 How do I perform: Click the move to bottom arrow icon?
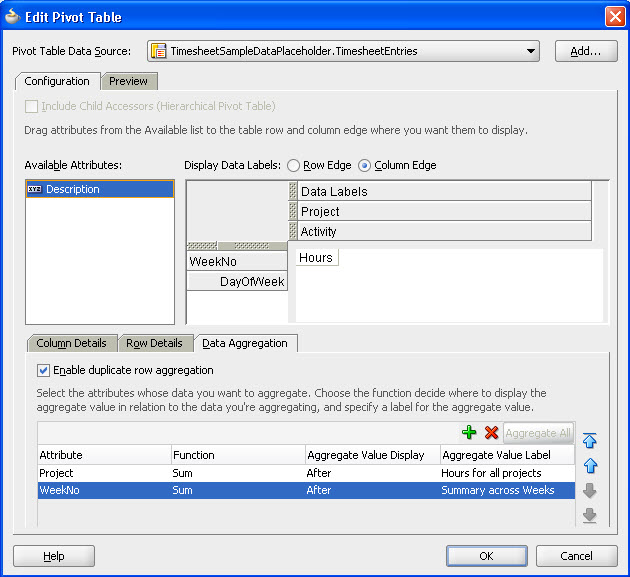pos(590,514)
